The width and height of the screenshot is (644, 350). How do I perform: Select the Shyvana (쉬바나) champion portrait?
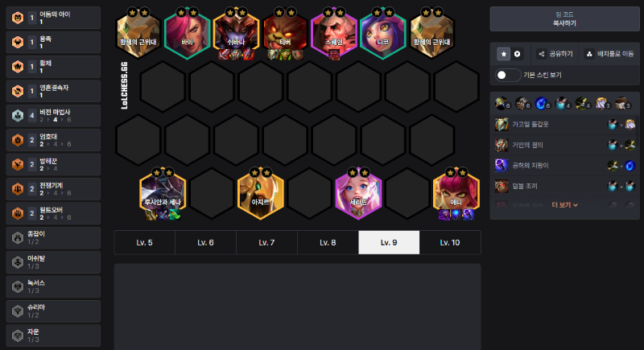(236, 35)
